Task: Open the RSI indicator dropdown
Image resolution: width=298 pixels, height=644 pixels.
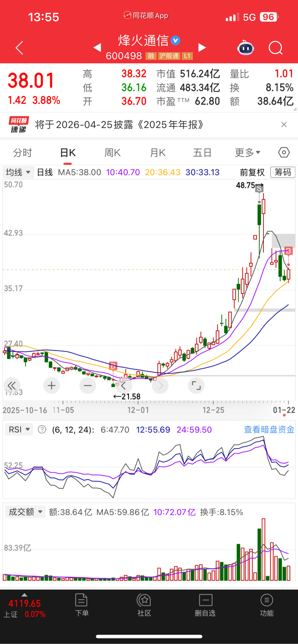Action: tap(19, 430)
